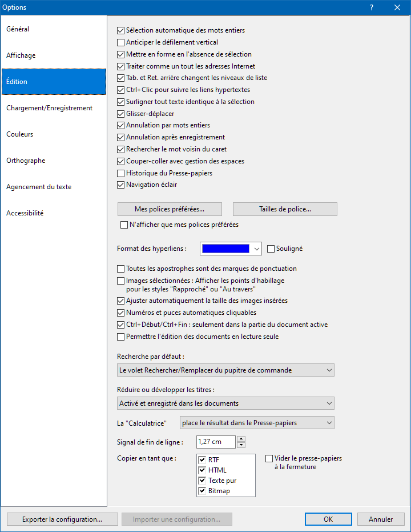Screen dimensions: 411x532
Task: Click the help question mark in title bar
Action: click(372, 7)
